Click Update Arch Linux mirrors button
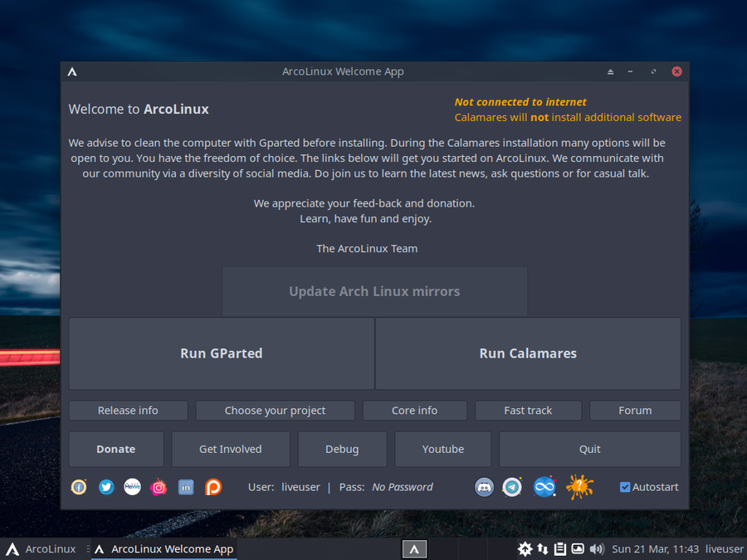The width and height of the screenshot is (747, 560). [374, 291]
